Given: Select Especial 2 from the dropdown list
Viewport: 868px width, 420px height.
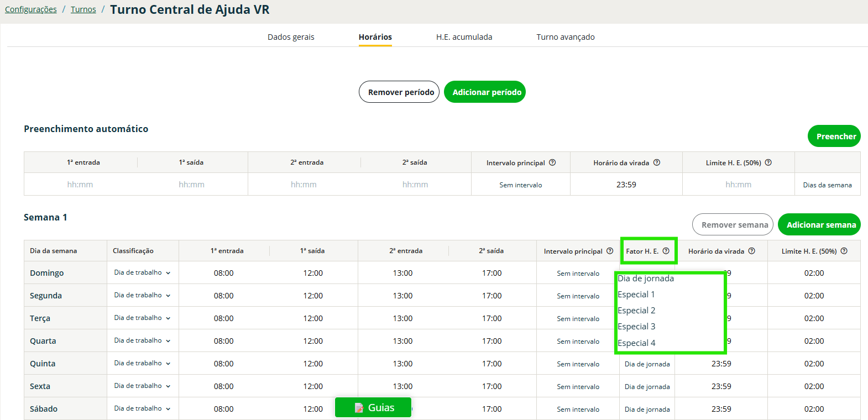Looking at the screenshot, I should [x=636, y=311].
